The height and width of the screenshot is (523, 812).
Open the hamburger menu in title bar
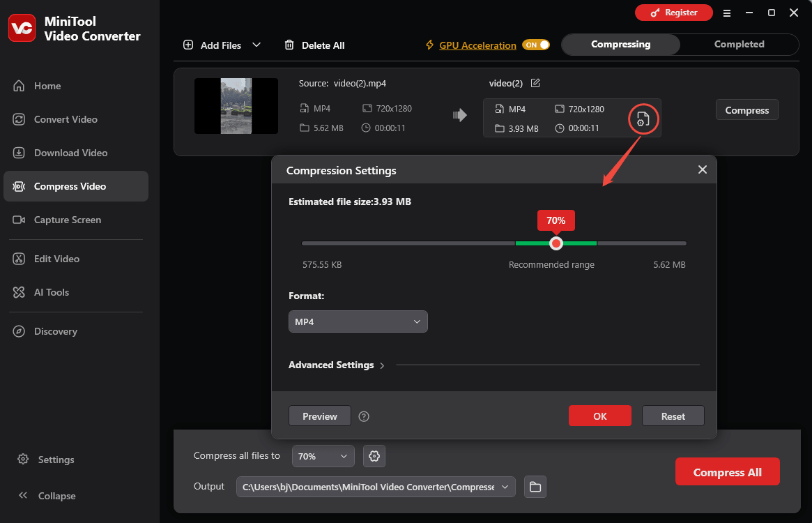click(726, 13)
